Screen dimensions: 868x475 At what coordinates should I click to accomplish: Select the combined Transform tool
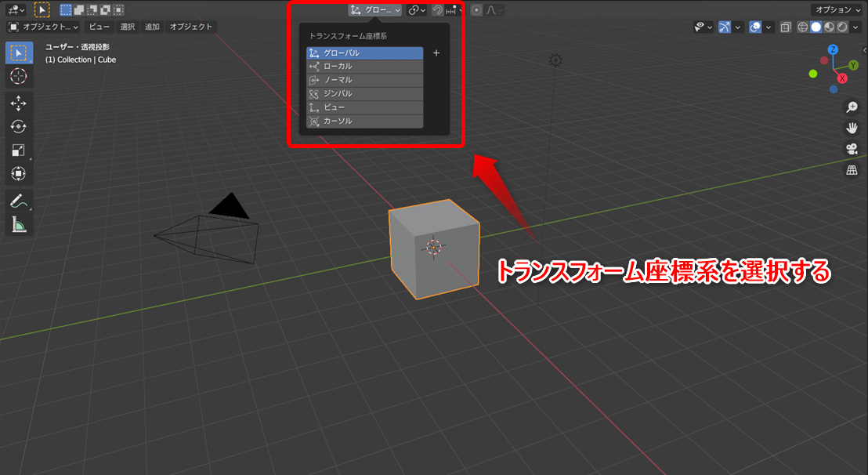click(x=19, y=173)
